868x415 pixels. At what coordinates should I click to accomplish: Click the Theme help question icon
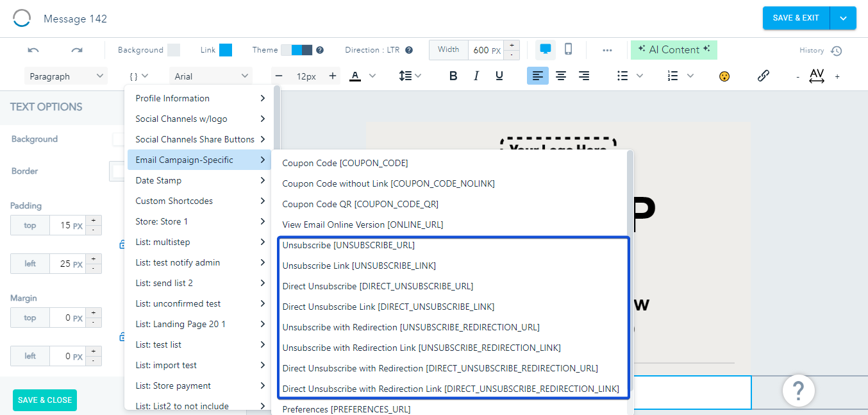320,50
